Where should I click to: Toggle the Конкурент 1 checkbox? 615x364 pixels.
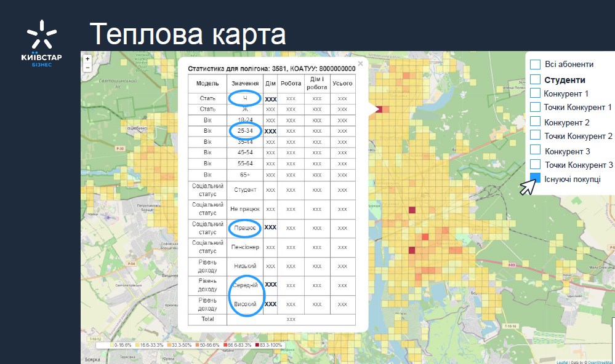tap(536, 93)
